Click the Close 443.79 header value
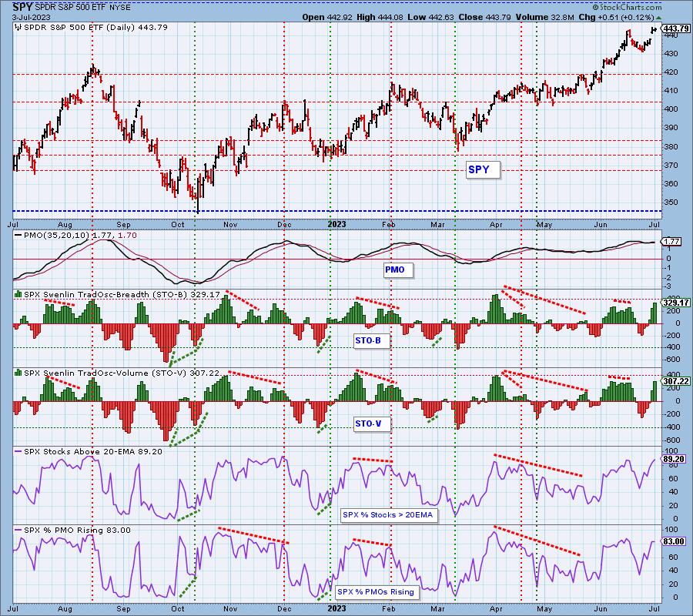This screenshot has width=693, height=616. tap(484, 18)
